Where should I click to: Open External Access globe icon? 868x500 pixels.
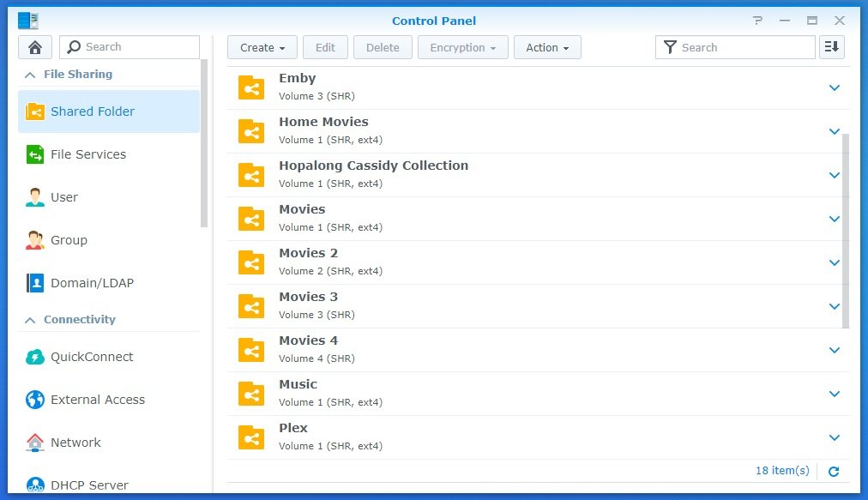pyautogui.click(x=35, y=400)
